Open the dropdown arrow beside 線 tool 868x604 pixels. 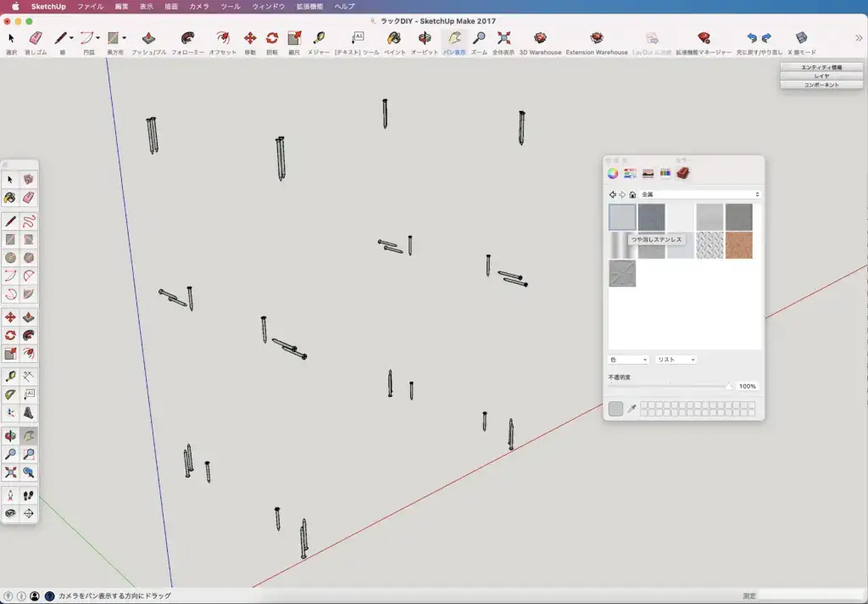coord(71,37)
